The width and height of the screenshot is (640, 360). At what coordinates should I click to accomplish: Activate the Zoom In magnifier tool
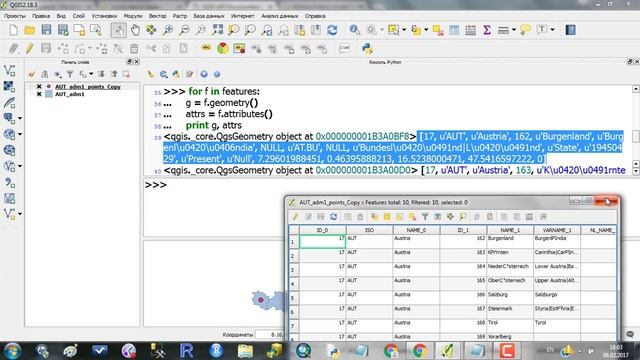coord(168,30)
